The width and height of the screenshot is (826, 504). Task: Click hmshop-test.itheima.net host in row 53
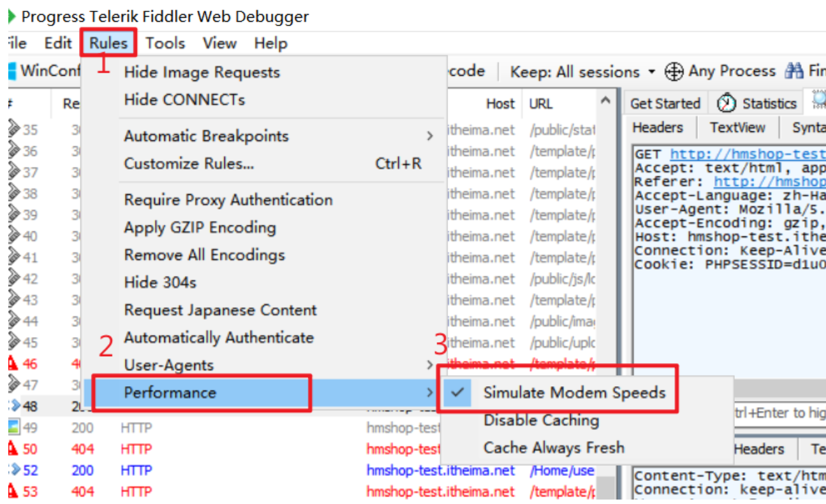click(x=440, y=491)
